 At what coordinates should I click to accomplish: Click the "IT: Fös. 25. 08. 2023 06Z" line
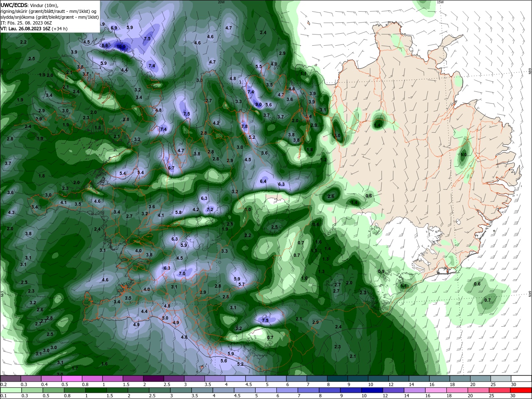pos(26,23)
